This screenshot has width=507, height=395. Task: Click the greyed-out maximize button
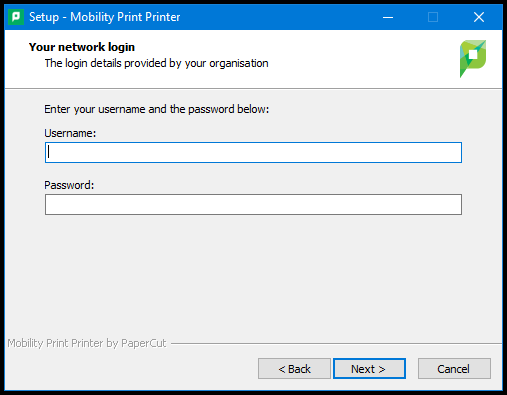click(x=433, y=17)
